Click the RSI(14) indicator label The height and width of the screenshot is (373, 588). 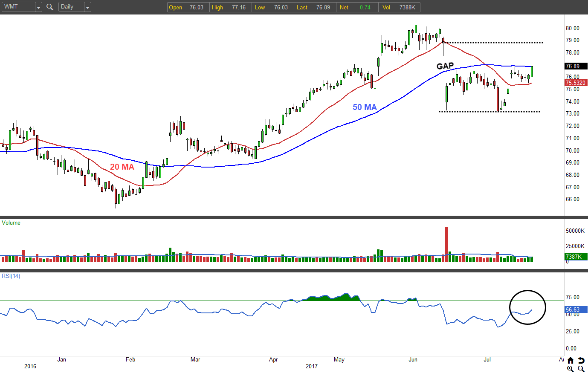click(11, 276)
